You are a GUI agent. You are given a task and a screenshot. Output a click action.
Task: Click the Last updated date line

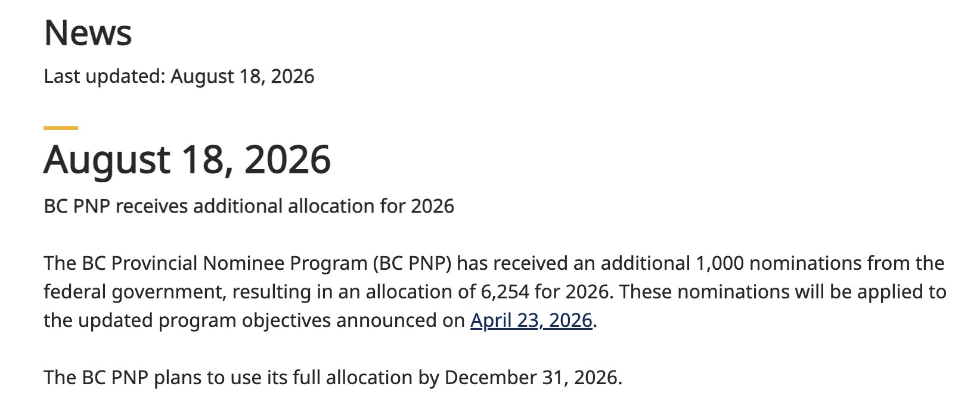pos(179,76)
